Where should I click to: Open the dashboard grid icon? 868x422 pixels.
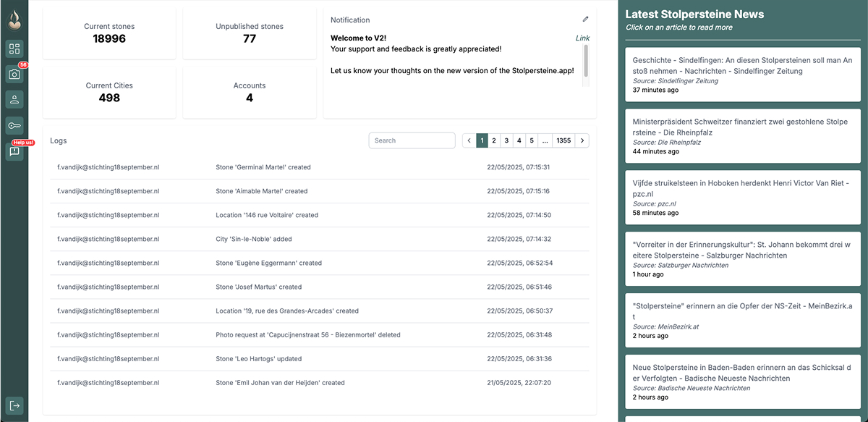pos(14,48)
